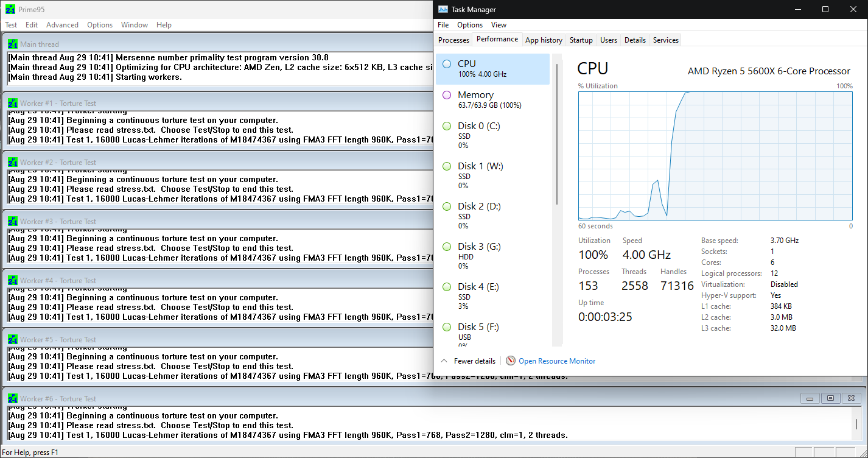868x458 pixels.
Task: Open the Window menu in Prime95
Action: (135, 25)
